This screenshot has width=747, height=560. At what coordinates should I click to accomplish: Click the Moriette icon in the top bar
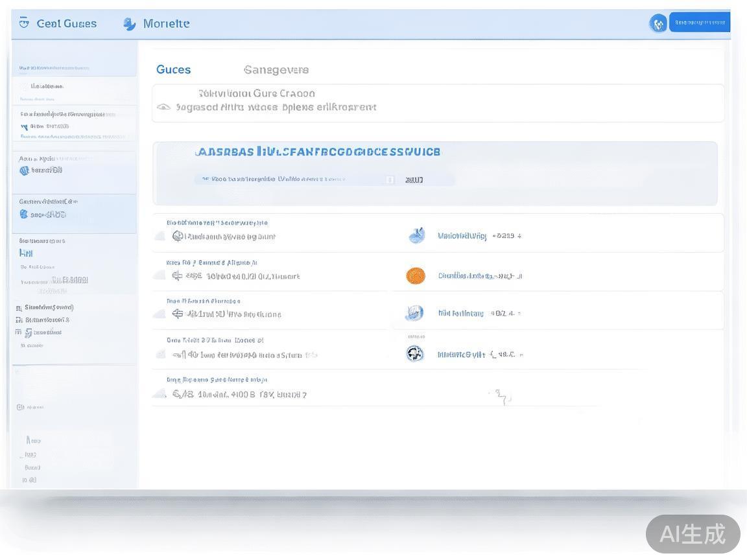pos(130,24)
